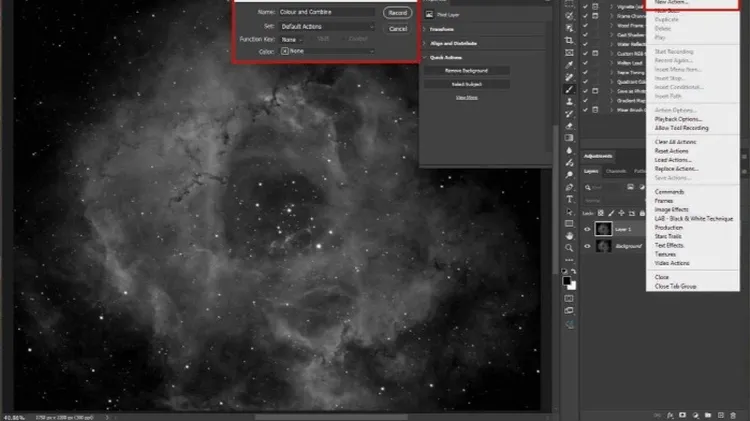Select the Type tool
Viewport: 750px width, 421px height.
[569, 198]
